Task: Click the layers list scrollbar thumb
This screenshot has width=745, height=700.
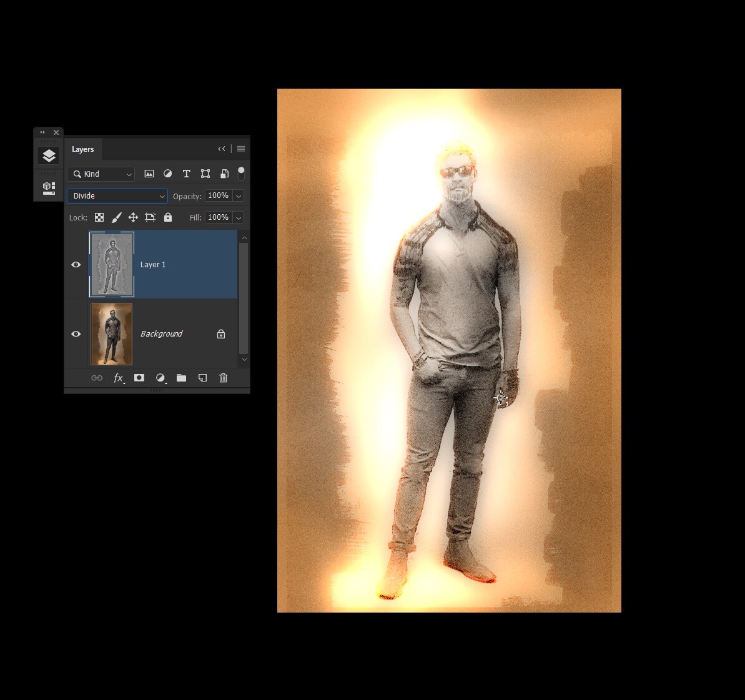Action: 244,298
